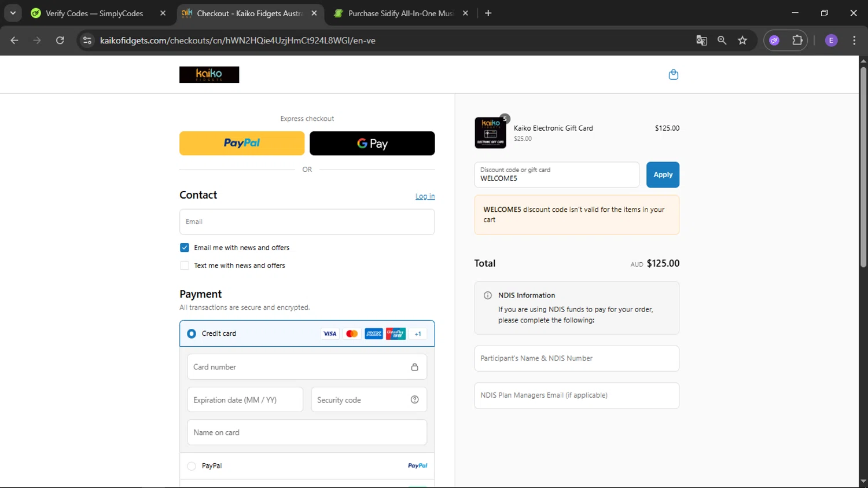
Task: Show additional card types +1 badge
Action: click(418, 333)
